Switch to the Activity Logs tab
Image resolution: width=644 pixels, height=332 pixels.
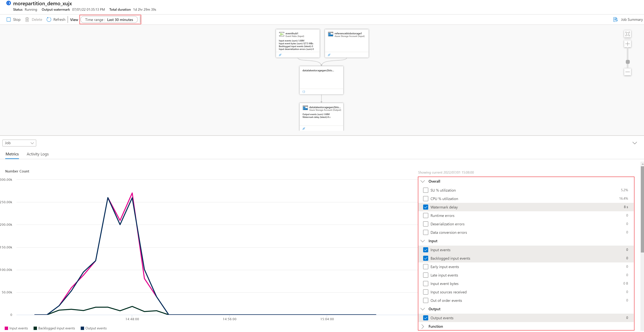click(37, 154)
